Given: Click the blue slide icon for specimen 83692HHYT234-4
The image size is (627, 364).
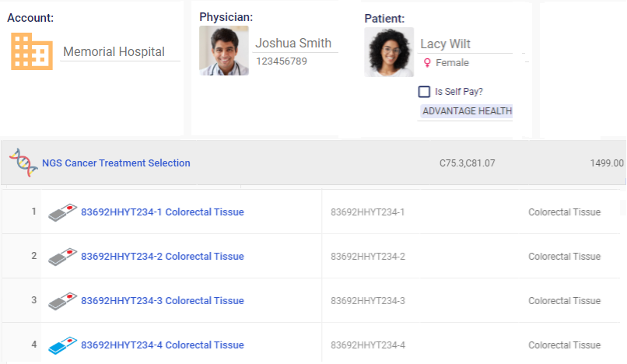Looking at the screenshot, I should pyautogui.click(x=62, y=345).
